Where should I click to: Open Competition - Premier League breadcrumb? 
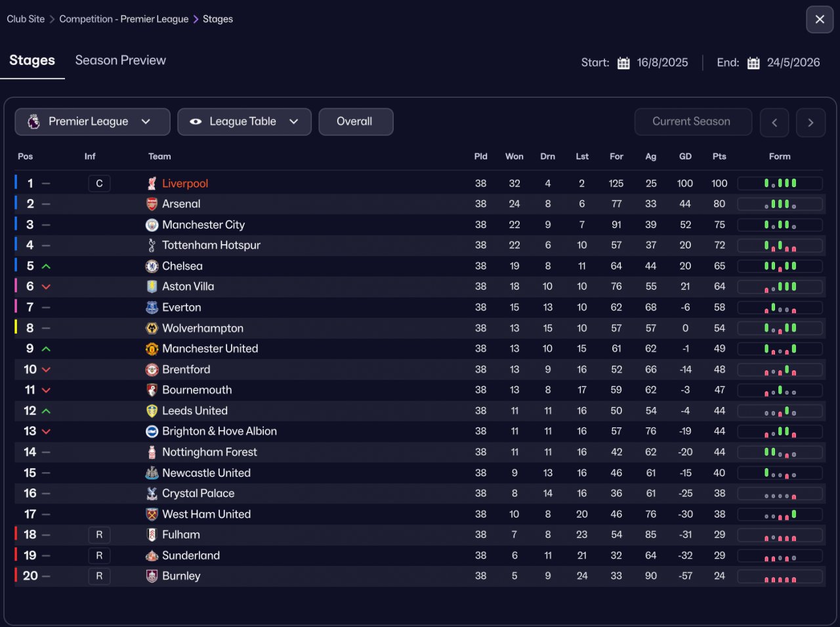(124, 19)
